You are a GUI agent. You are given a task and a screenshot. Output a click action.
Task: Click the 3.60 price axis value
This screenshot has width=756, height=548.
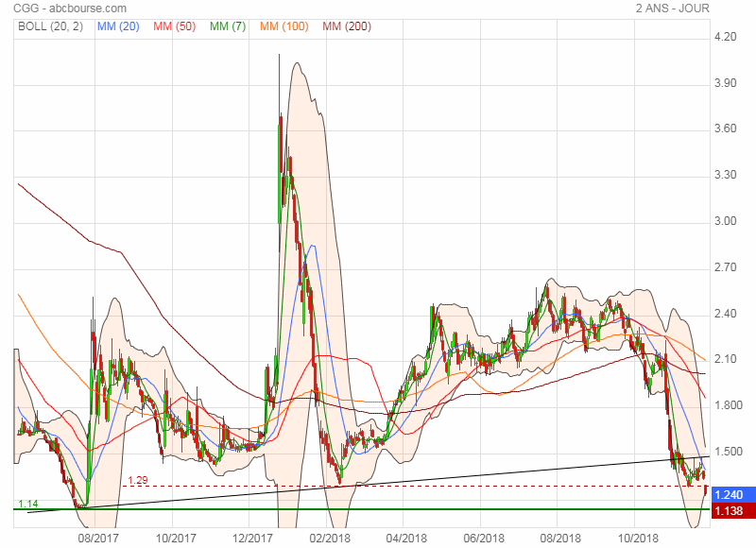coord(725,128)
